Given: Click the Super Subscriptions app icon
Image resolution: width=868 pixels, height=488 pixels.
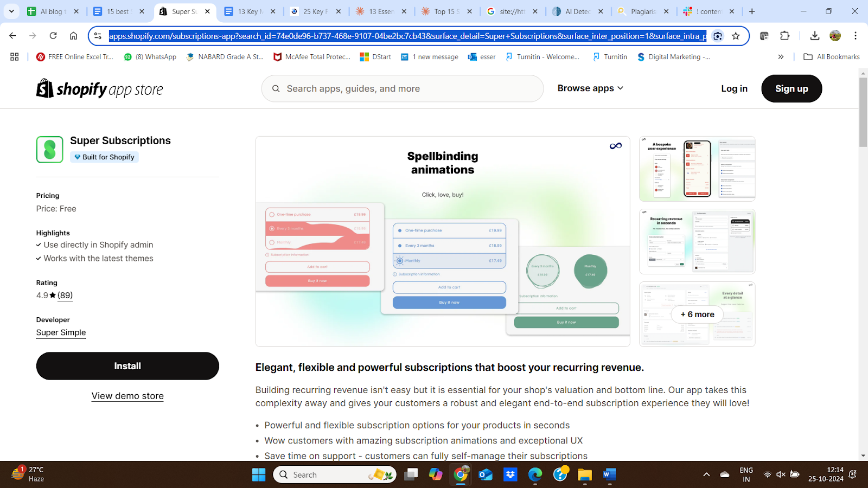Looking at the screenshot, I should (x=50, y=150).
